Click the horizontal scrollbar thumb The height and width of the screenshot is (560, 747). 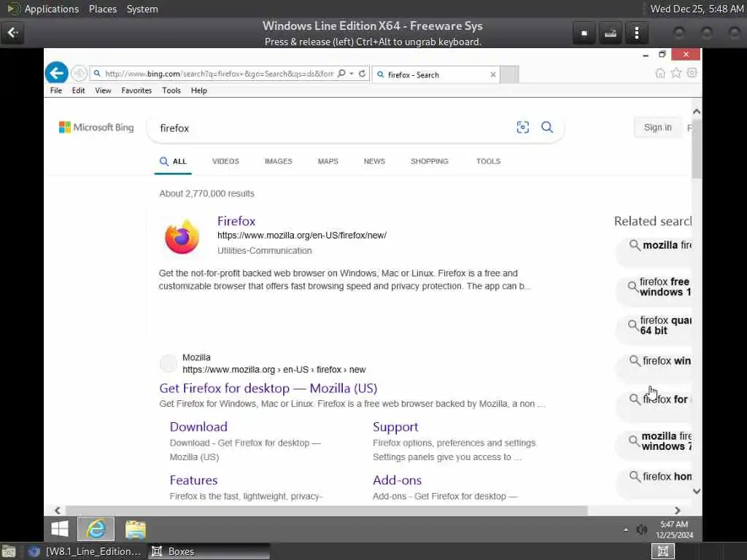click(326, 510)
